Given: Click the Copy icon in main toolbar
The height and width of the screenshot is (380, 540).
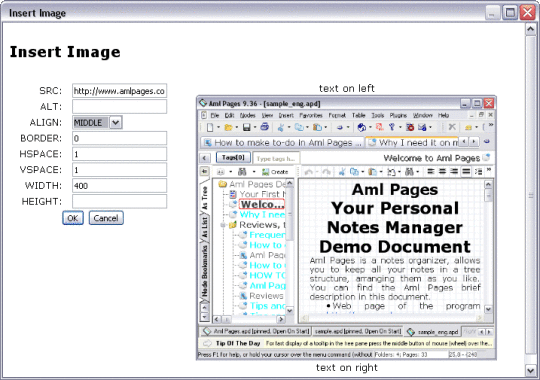Looking at the screenshot, I should (x=299, y=127).
